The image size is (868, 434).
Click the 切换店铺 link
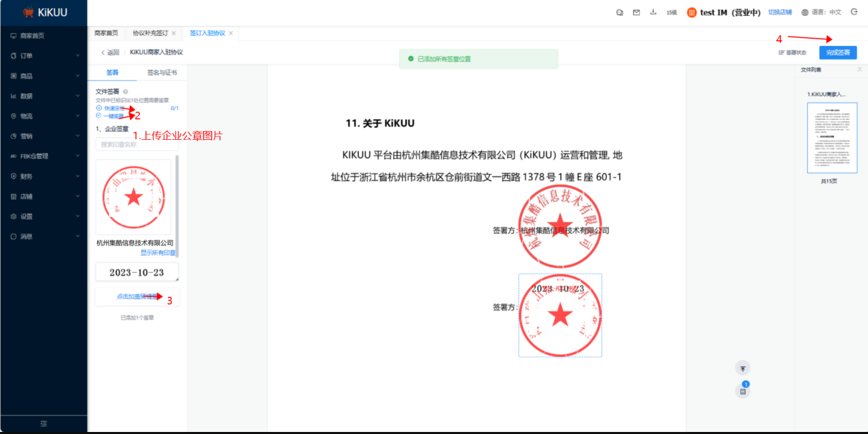[780, 12]
